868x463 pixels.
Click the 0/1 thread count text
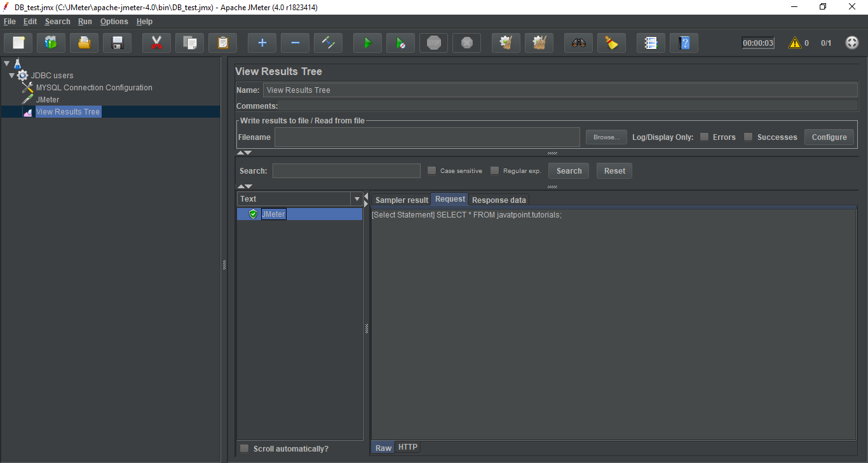pyautogui.click(x=826, y=43)
